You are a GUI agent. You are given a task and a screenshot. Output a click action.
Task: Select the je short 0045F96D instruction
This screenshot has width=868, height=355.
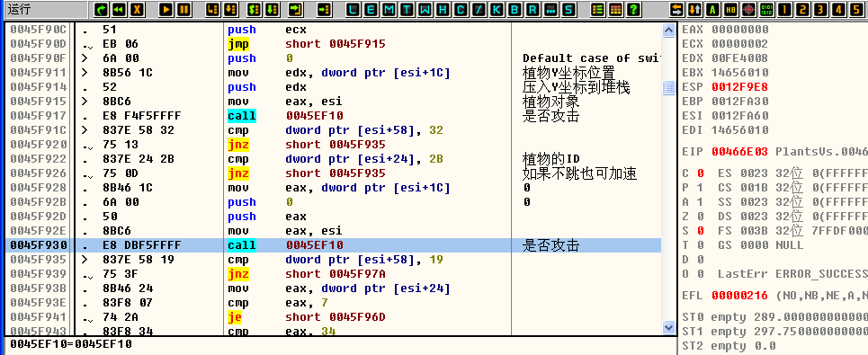[307, 317]
